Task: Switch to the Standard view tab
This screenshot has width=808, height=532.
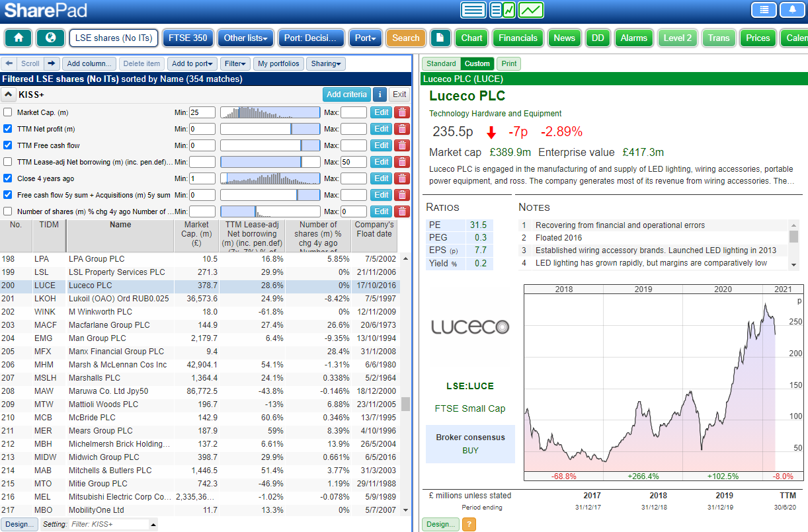Action: pyautogui.click(x=441, y=63)
